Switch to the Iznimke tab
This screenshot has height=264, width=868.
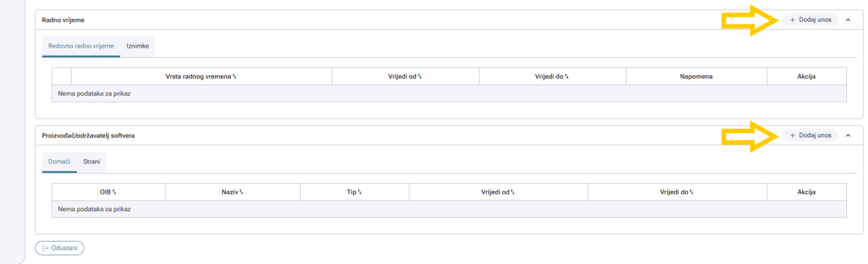coord(137,46)
